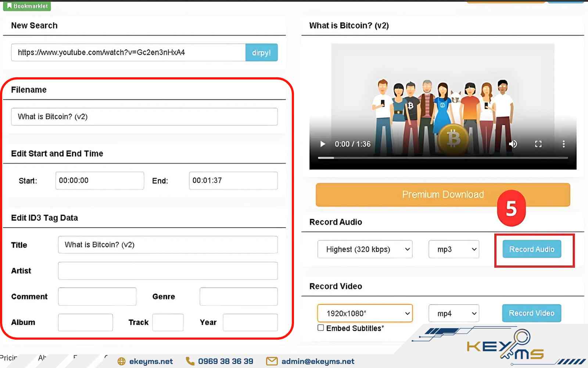
Task: Click the 0:00 / 1:36 time display
Action: (x=353, y=144)
